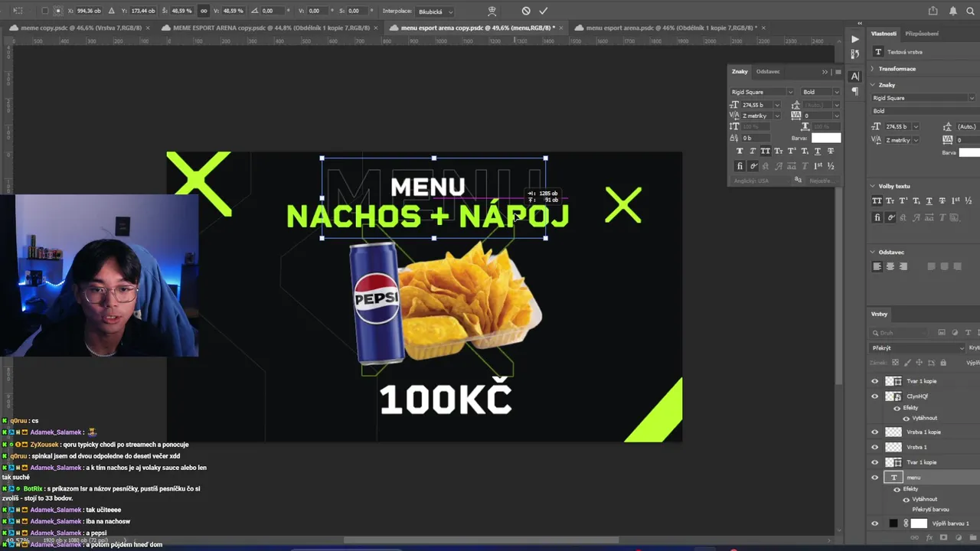
Task: Select the Vlastnosti tab
Action: pos(884,34)
